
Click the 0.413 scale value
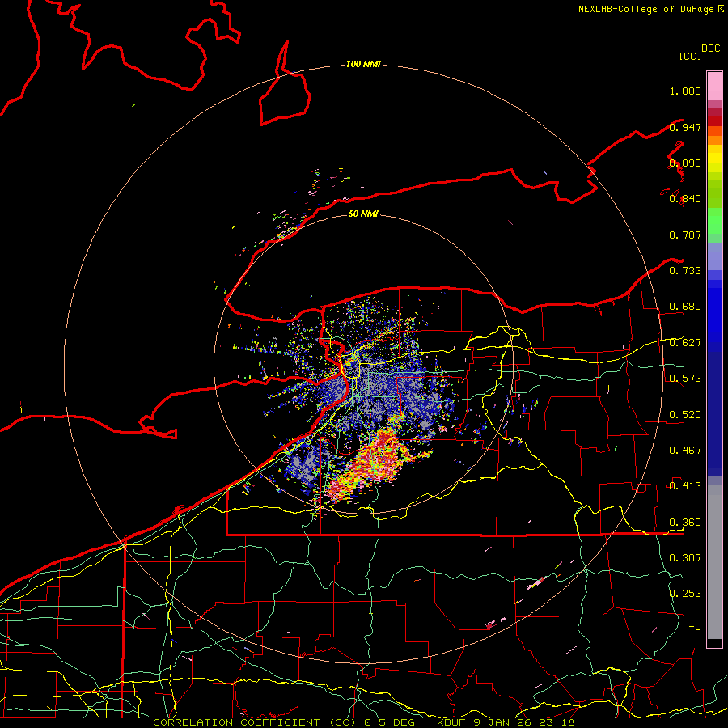tap(685, 486)
